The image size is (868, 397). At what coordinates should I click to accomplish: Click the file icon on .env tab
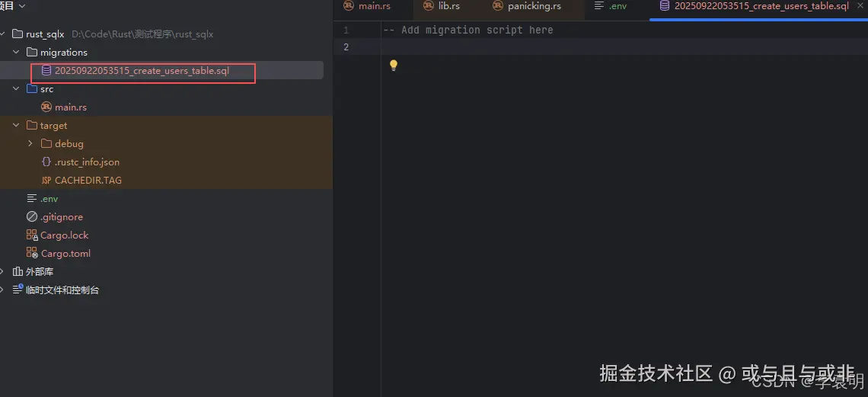(598, 5)
